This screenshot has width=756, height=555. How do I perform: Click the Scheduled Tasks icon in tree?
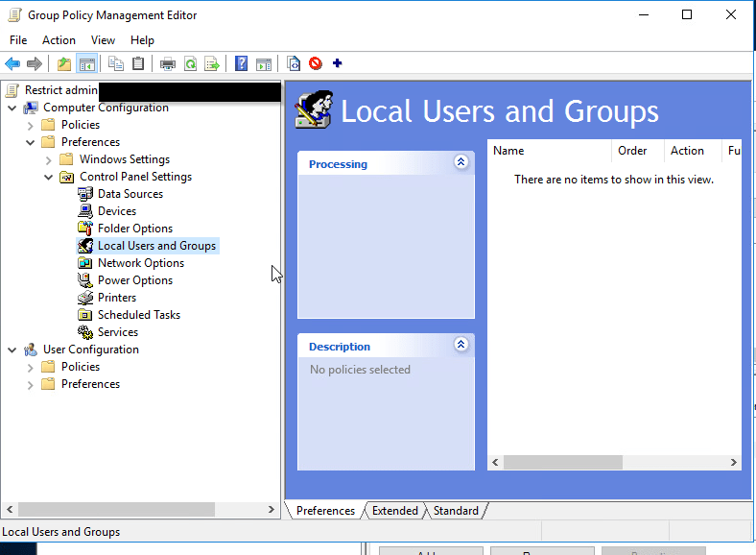point(84,315)
